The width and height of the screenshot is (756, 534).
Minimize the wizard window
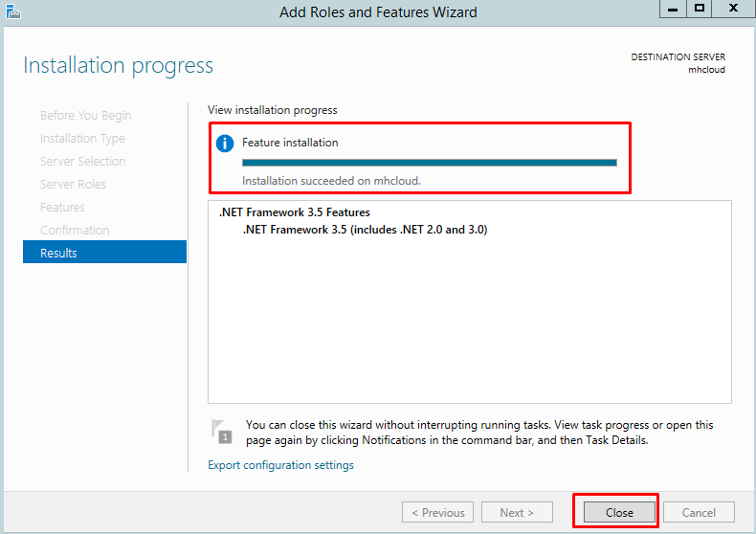pos(673,9)
